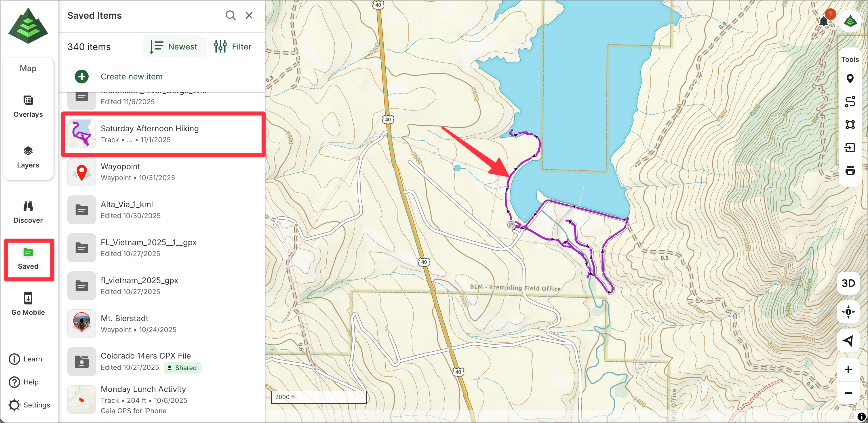Open Saturday Afternoon Hiking track thumbnail
The width and height of the screenshot is (868, 423).
point(82,134)
